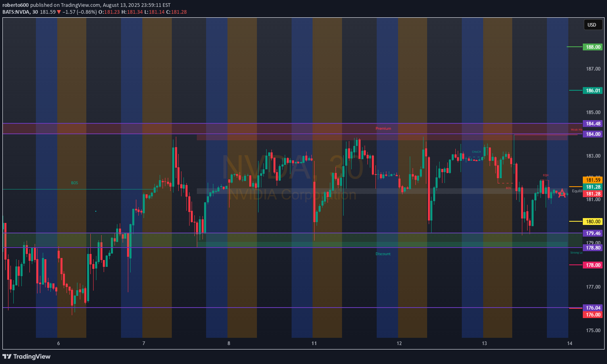Select the purple 178.80 price label
The image size is (607, 364).
pyautogui.click(x=593, y=248)
